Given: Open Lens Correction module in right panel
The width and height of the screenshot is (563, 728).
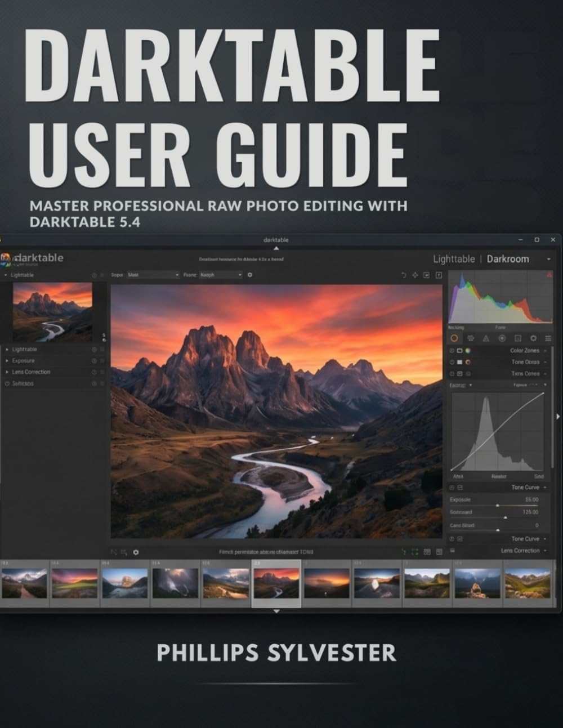Looking at the screenshot, I should point(520,551).
